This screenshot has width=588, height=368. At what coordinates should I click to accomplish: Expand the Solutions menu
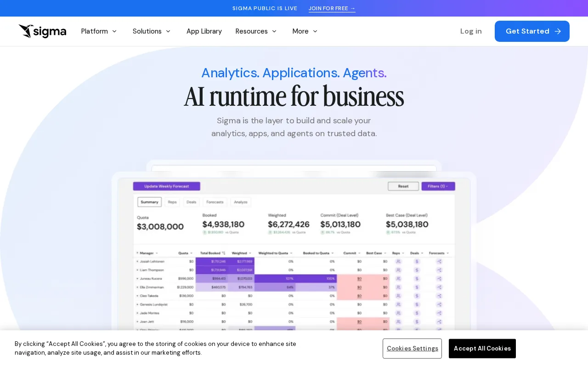click(152, 31)
